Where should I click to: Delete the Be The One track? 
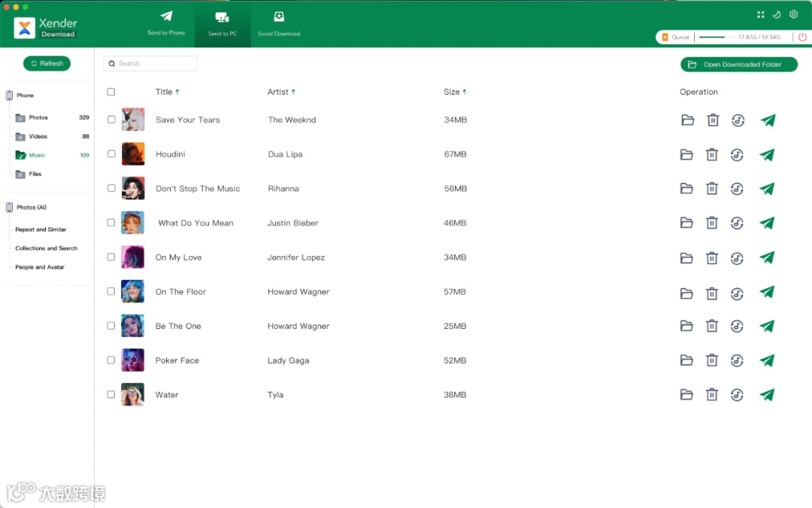[x=712, y=326]
